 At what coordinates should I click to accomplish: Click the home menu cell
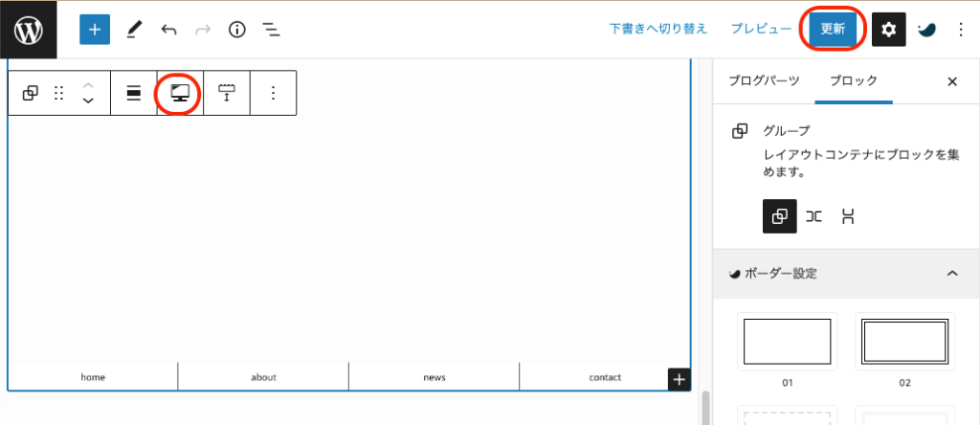pos(93,377)
